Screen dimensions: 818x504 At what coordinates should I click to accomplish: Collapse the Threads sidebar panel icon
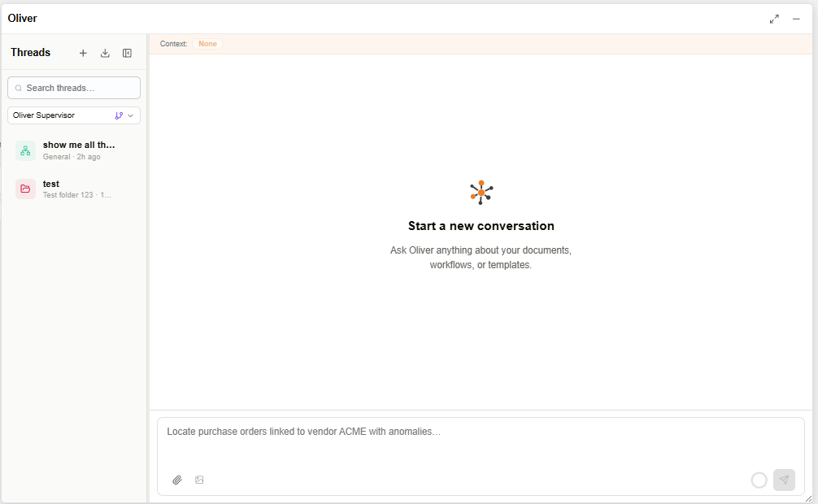pos(128,53)
